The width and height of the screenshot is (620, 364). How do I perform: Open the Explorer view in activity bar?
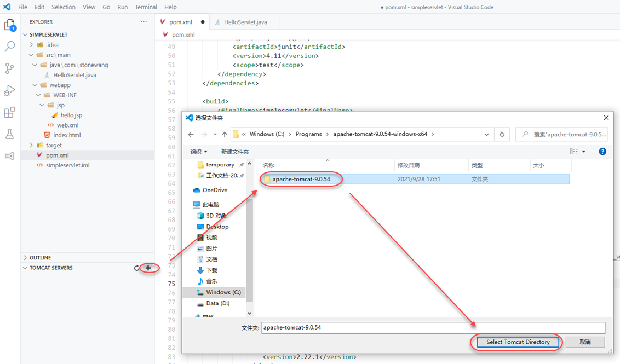9,26
